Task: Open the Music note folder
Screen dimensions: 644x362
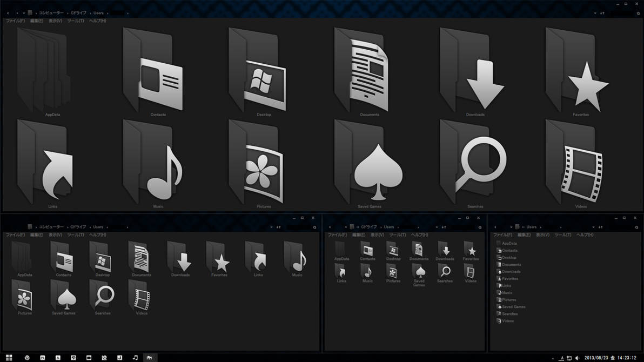Action: tap(157, 167)
